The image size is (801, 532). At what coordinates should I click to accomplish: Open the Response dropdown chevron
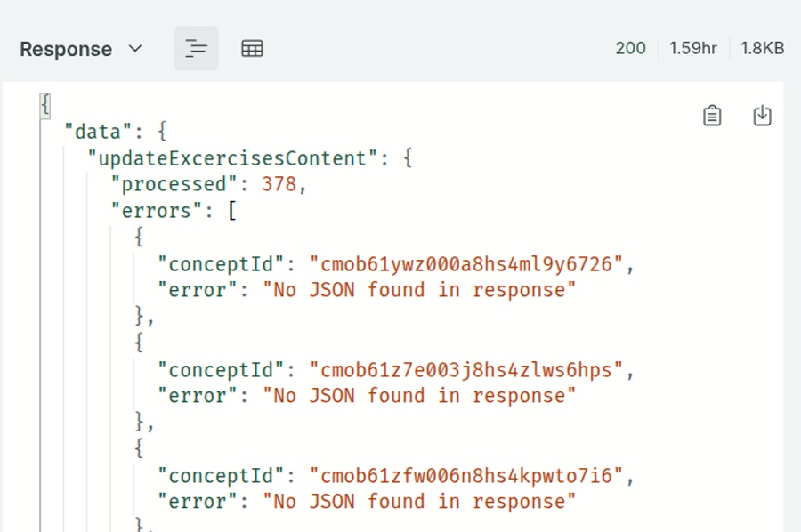pos(135,49)
